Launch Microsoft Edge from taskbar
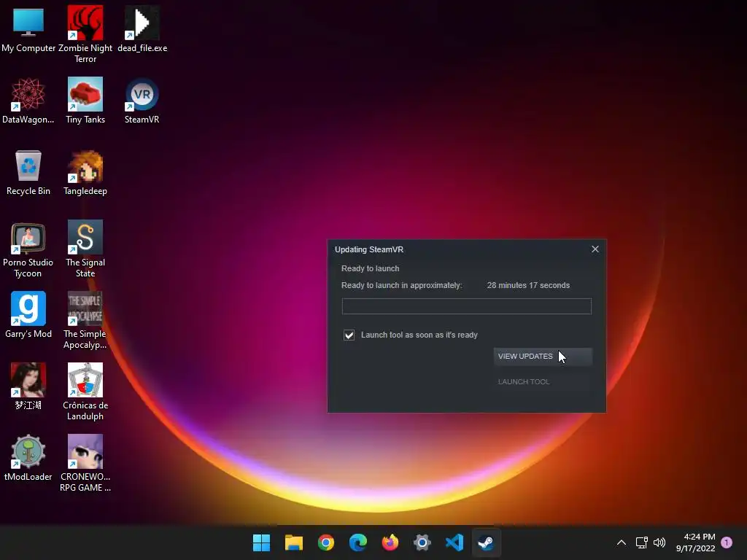Viewport: 747px width, 560px height. (358, 542)
